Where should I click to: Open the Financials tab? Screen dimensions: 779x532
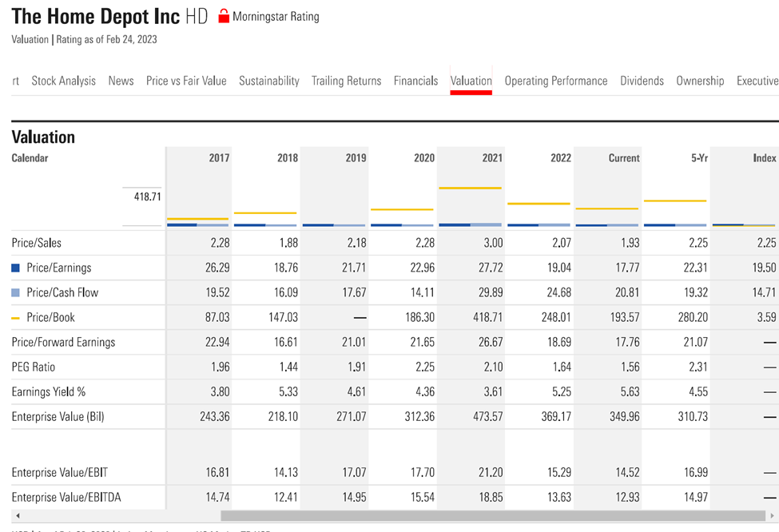coord(415,81)
